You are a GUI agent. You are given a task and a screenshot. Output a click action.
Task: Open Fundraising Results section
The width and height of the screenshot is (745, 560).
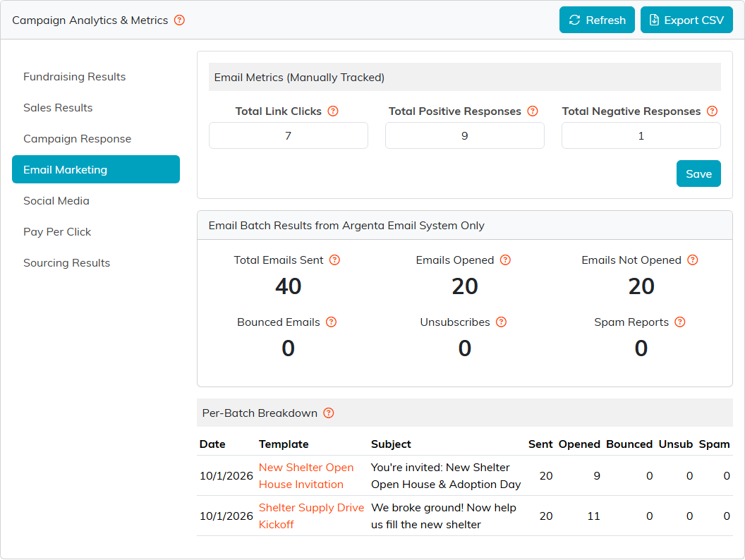click(x=95, y=76)
